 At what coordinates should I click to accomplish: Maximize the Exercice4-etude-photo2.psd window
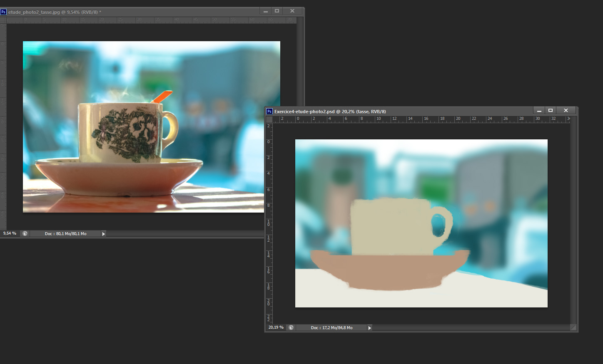(x=551, y=110)
